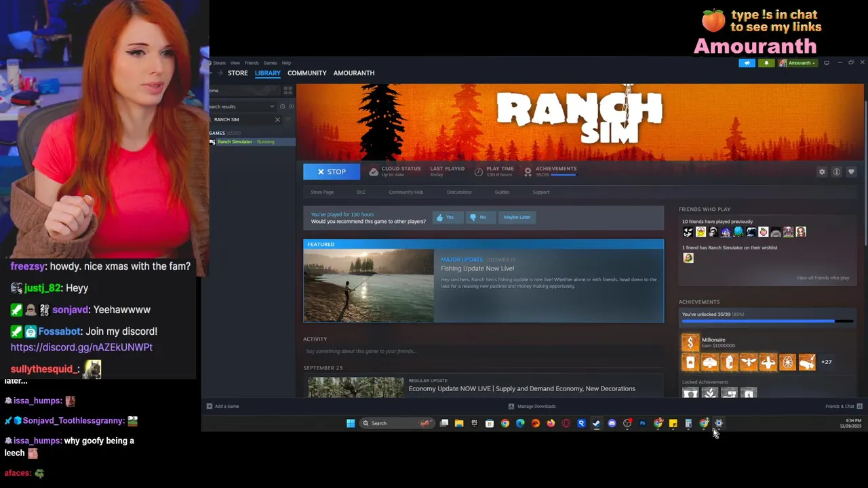Select Ranch Simulator in games list

coord(252,142)
